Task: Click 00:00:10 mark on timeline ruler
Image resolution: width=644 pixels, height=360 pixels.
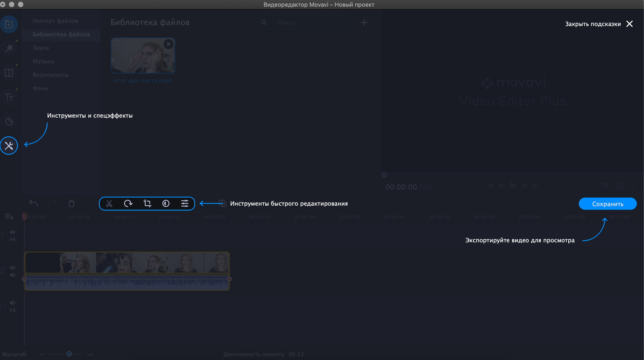Action: coord(125,217)
